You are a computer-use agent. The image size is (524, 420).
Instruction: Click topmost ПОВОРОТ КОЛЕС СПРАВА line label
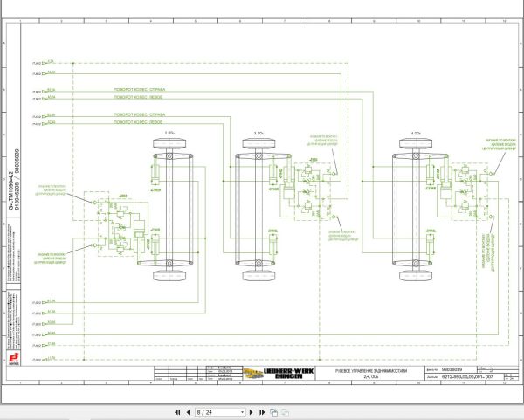tap(140, 90)
